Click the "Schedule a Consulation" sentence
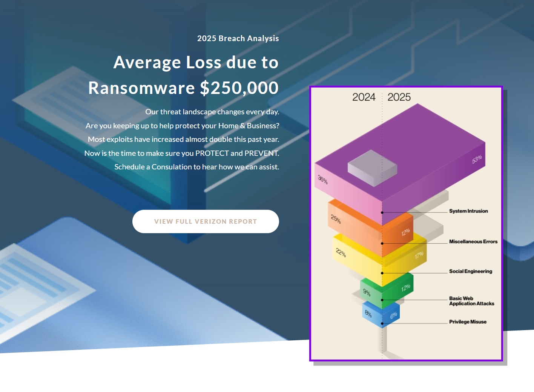Image resolution: width=534 pixels, height=392 pixels. [x=197, y=167]
